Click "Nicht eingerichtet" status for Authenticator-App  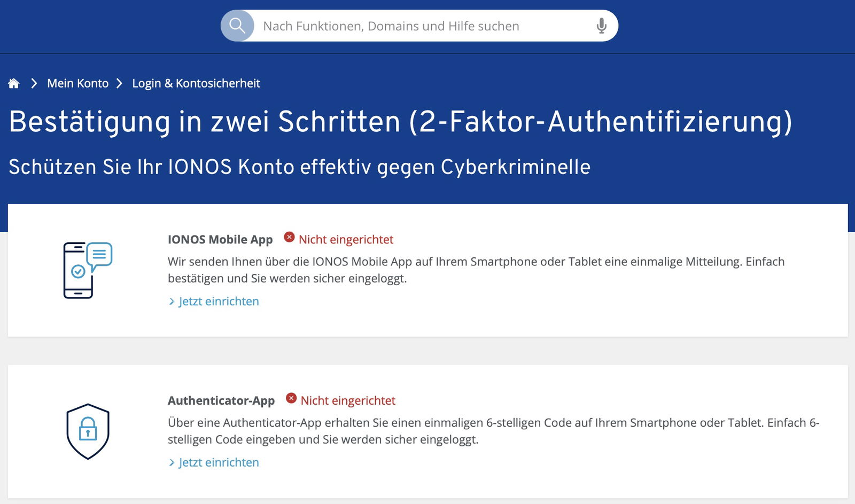pyautogui.click(x=348, y=401)
